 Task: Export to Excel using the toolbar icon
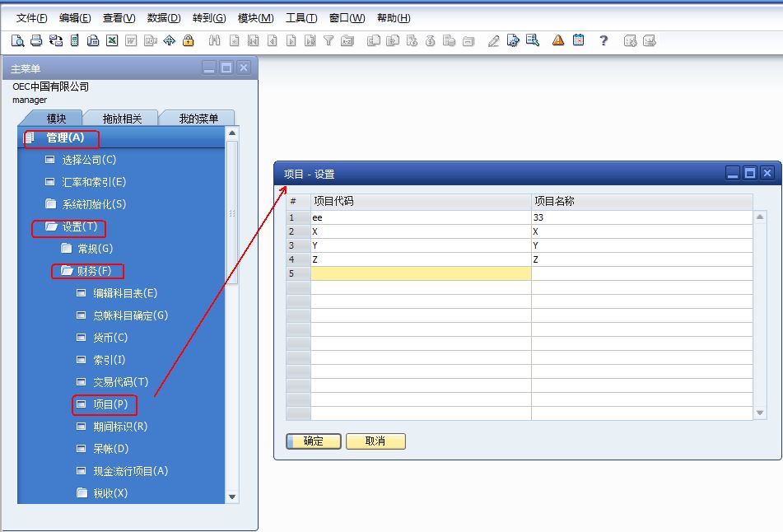pos(112,40)
